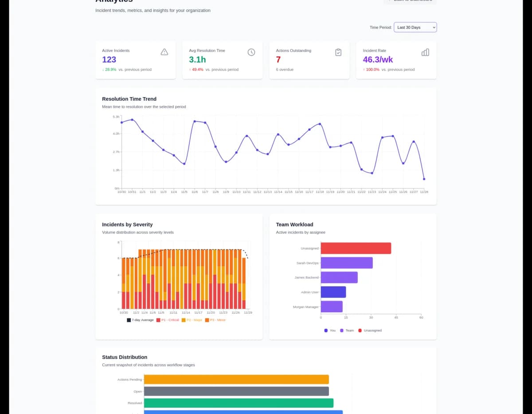The height and width of the screenshot is (414, 532).
Task: Toggle the P3 - Minor legend entry
Action: (216, 319)
